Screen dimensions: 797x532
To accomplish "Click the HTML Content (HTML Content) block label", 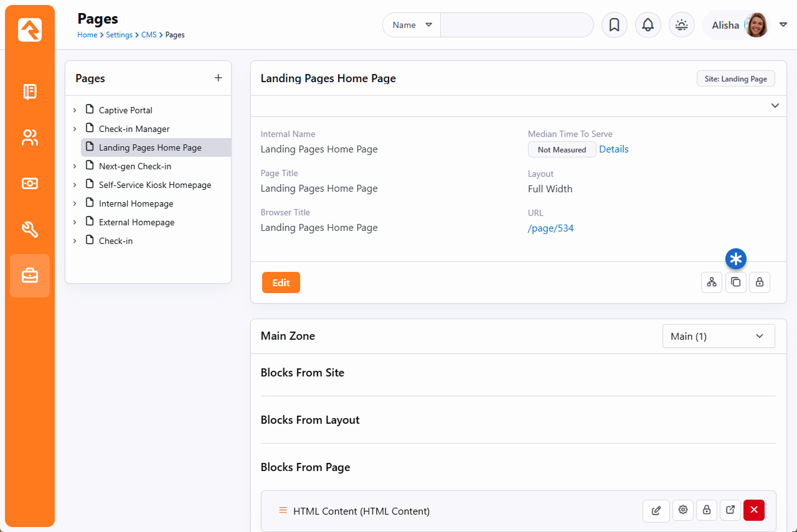I will tap(361, 511).
